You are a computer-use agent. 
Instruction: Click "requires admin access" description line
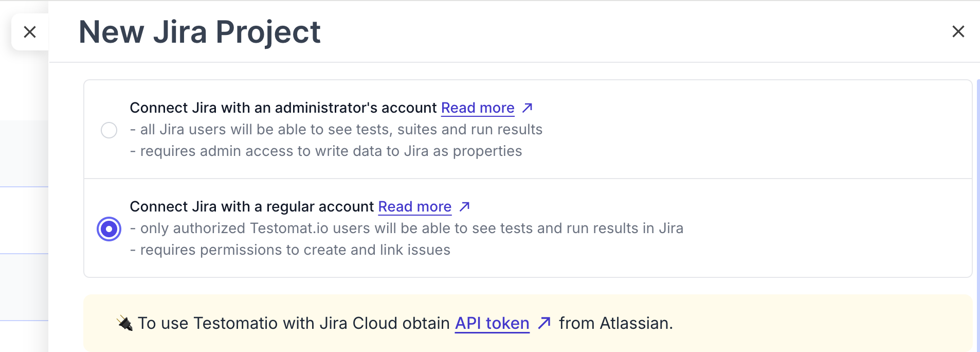(326, 151)
